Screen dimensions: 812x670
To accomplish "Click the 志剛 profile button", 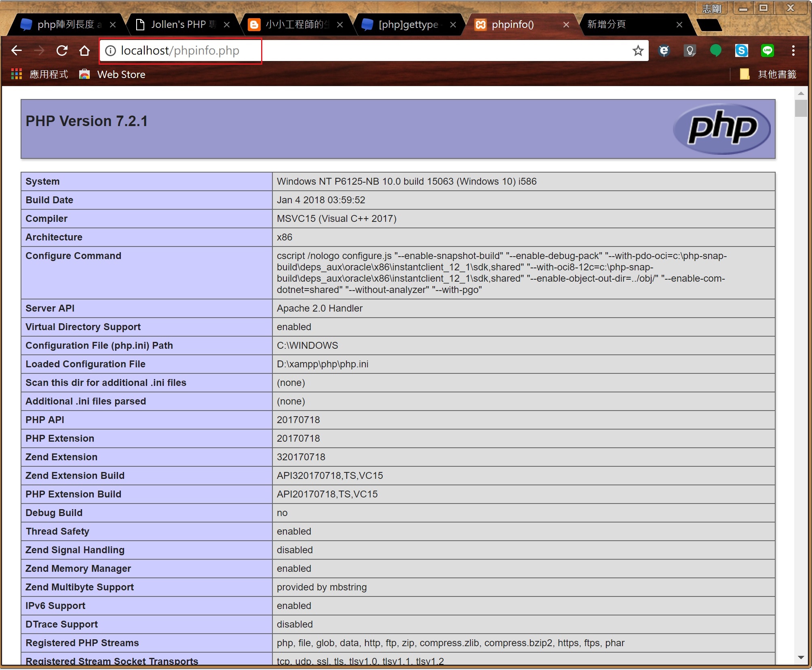I will [712, 8].
